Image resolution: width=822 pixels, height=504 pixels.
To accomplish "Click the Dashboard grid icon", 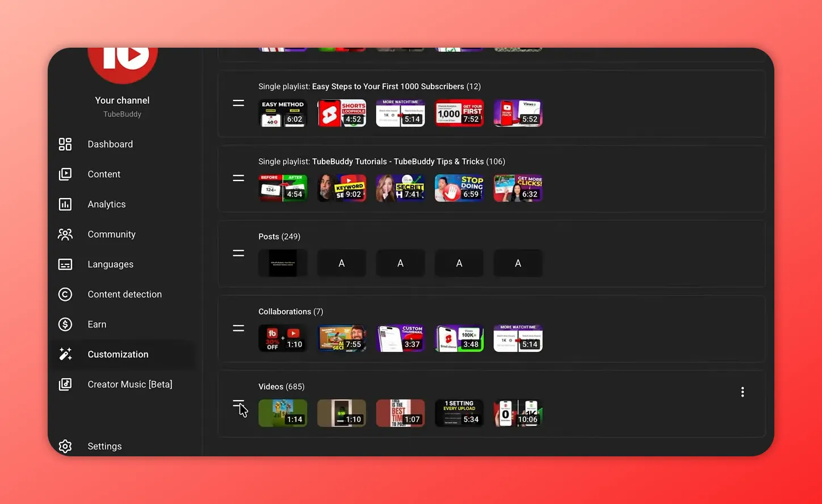I will [65, 144].
